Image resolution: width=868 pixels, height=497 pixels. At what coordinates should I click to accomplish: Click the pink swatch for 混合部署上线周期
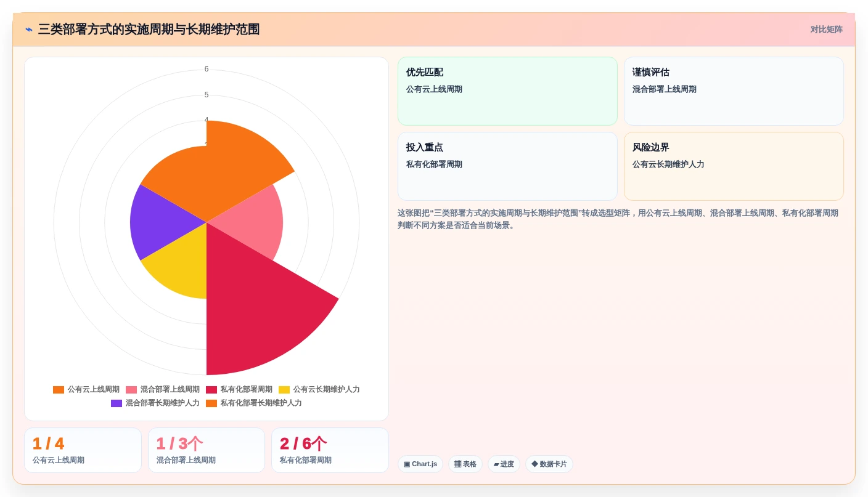pos(131,390)
